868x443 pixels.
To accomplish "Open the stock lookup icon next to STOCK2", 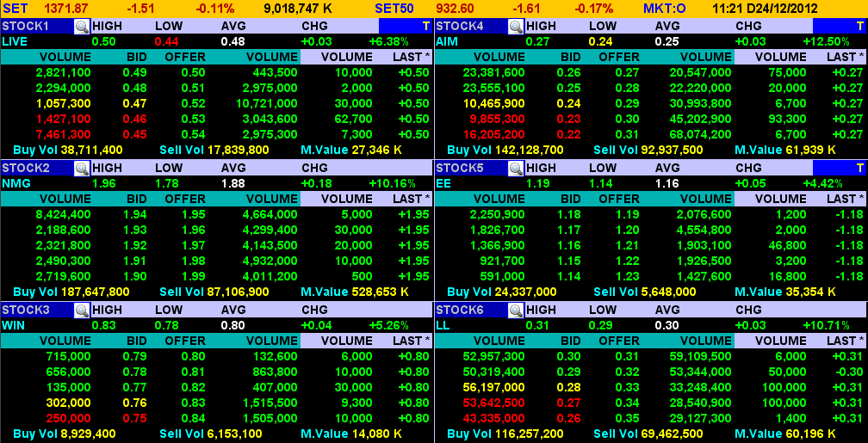I will (82, 168).
